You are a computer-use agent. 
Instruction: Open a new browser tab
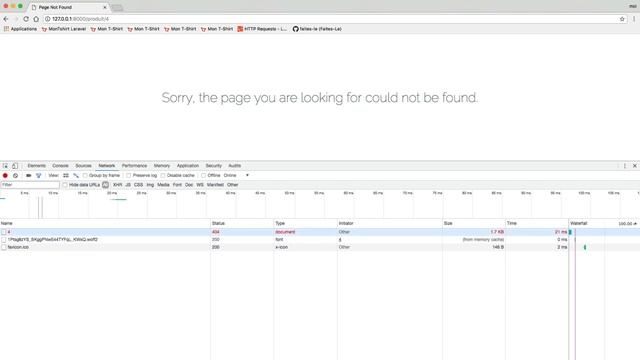coord(117,8)
